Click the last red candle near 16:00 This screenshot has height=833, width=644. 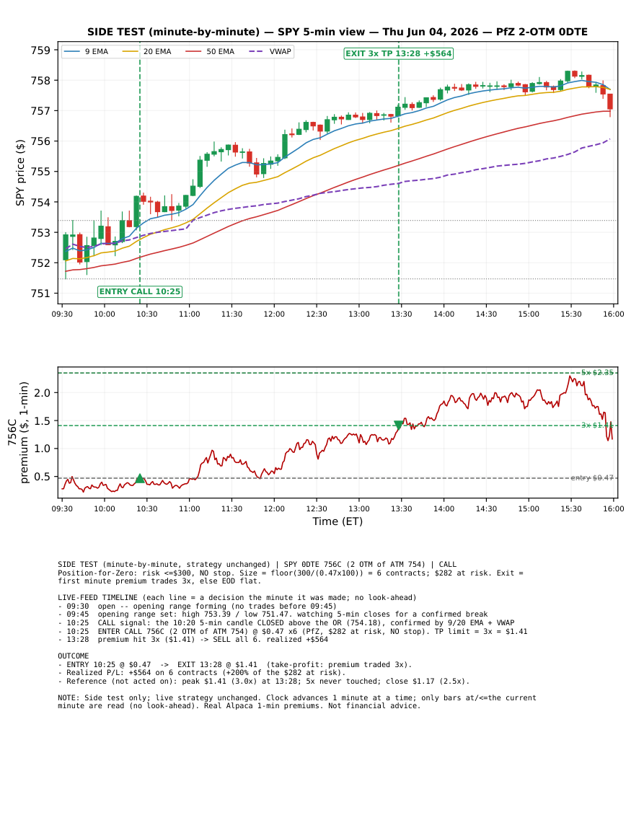[x=610, y=102]
